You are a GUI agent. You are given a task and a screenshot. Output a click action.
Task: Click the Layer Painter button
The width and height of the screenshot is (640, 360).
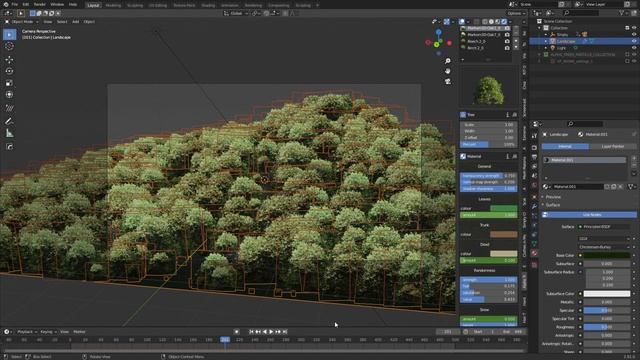click(613, 146)
